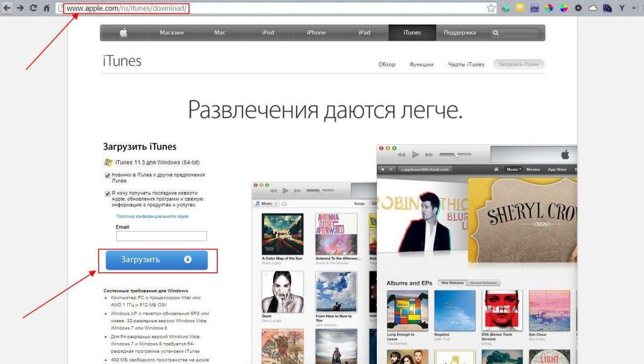This screenshot has width=644, height=364.
Task: Click the Antenna To the Afterworld album cover
Action: point(336,234)
